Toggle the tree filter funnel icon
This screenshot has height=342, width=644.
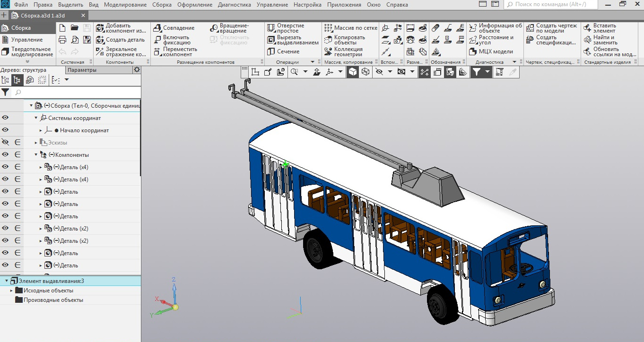[5, 92]
